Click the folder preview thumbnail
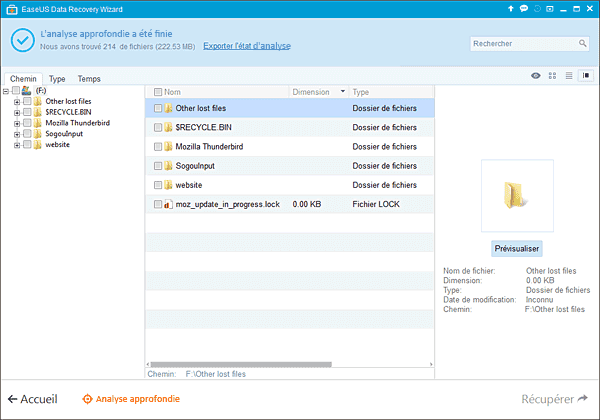600x420 pixels. [x=517, y=195]
